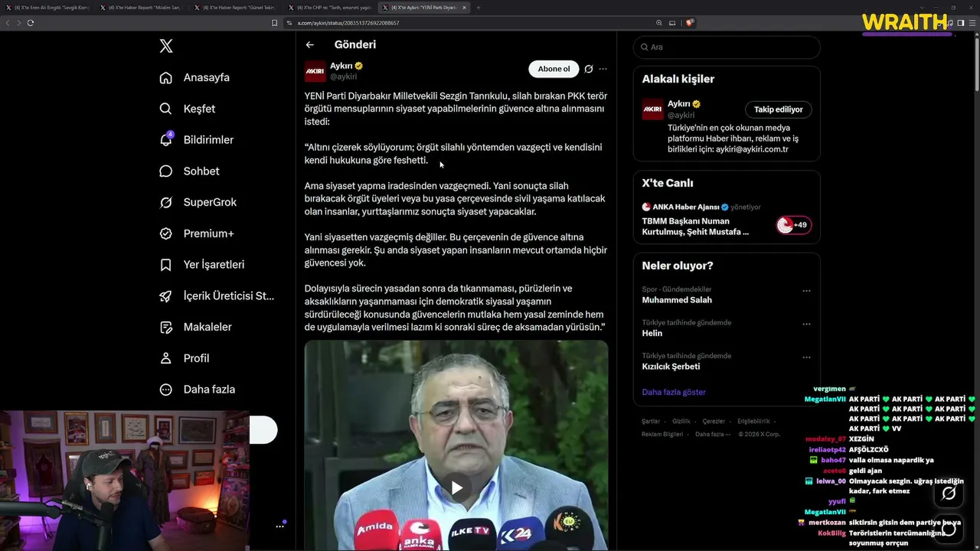Click the Ara search field
The width and height of the screenshot is (980, 551).
point(727,47)
